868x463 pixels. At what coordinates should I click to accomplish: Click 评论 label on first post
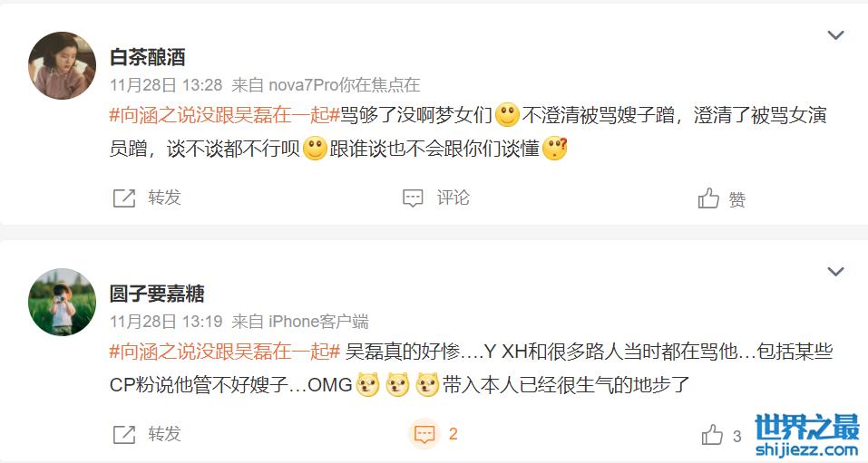point(453,198)
